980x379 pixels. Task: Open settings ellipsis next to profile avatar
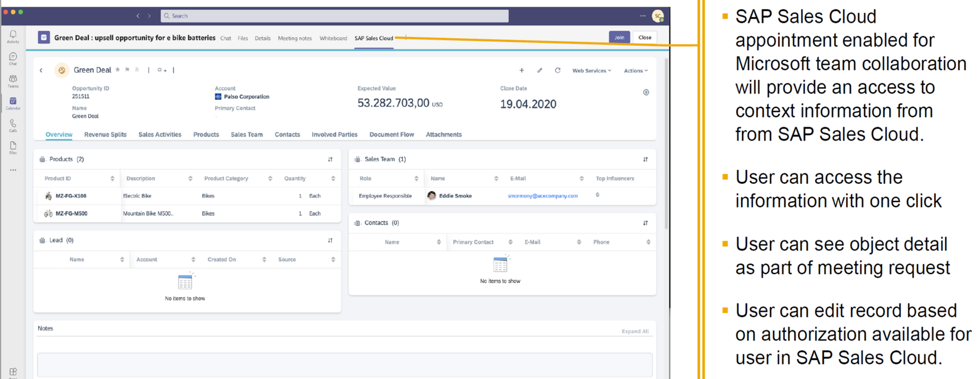pos(643,16)
